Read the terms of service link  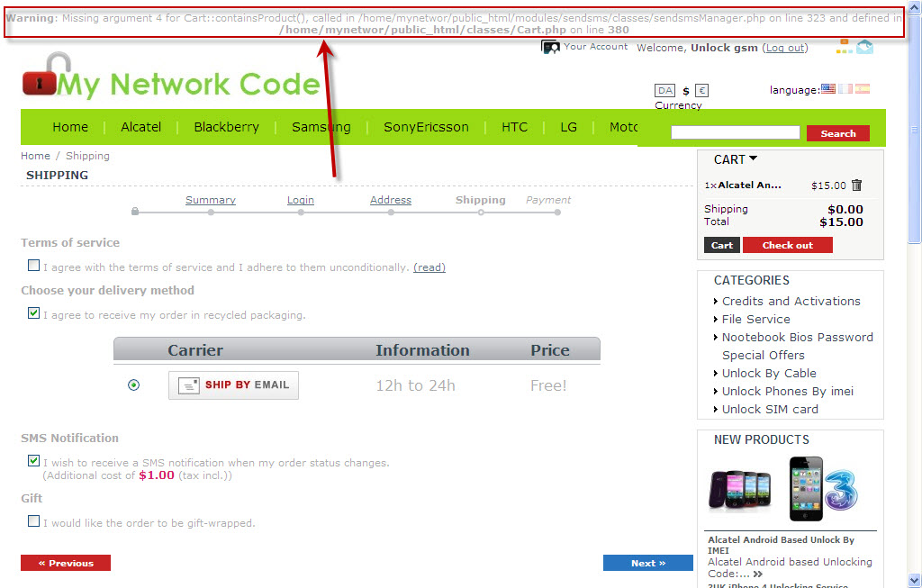(429, 267)
